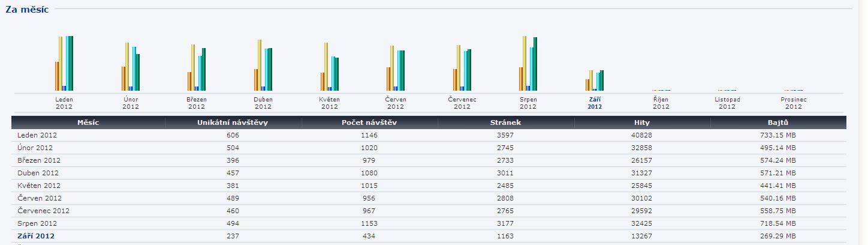Screen dimensions: 868x245
Task: Select the Srpen 2012 label under chart
Action: [x=528, y=103]
